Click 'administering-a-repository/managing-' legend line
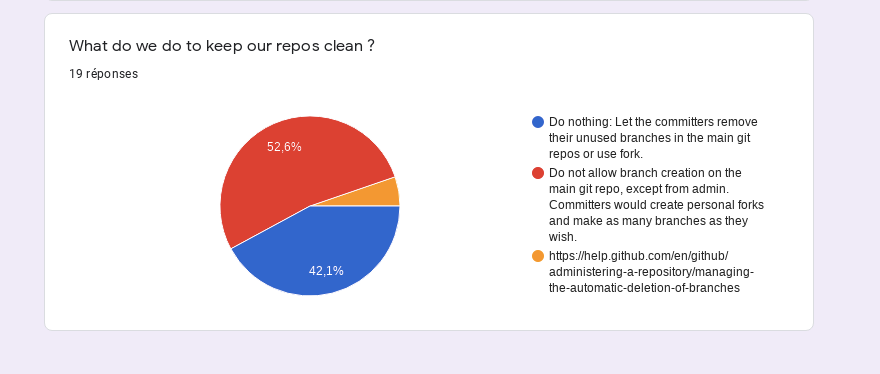 tap(652, 272)
